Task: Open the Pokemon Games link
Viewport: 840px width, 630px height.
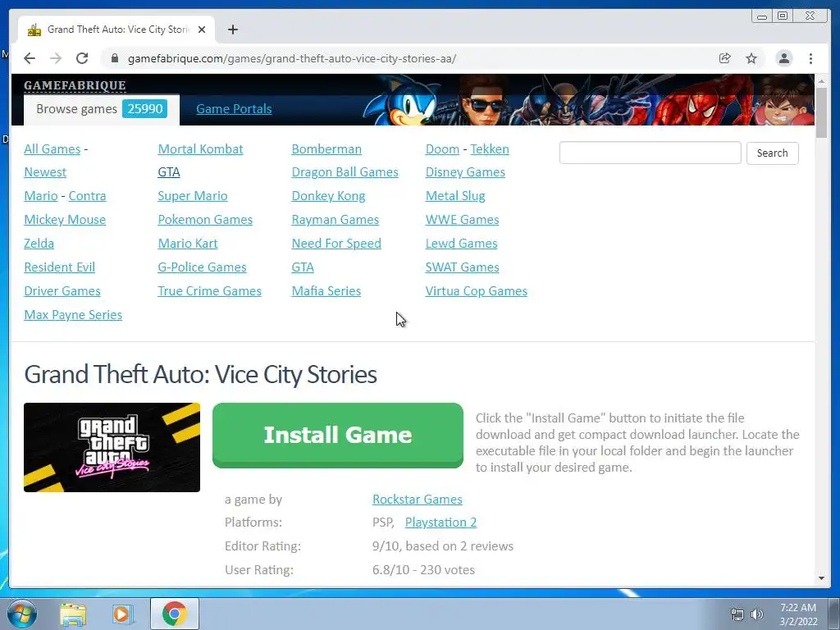Action: [205, 220]
